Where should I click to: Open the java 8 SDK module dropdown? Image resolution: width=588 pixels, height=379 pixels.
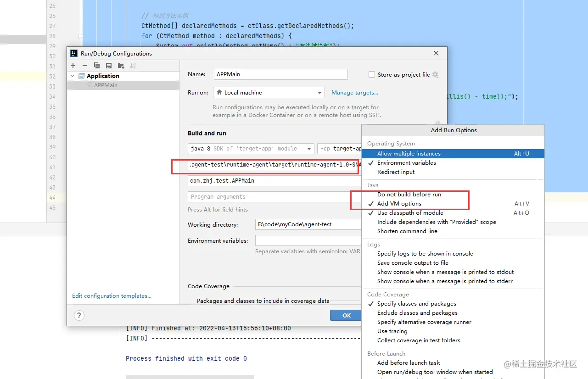[251, 149]
